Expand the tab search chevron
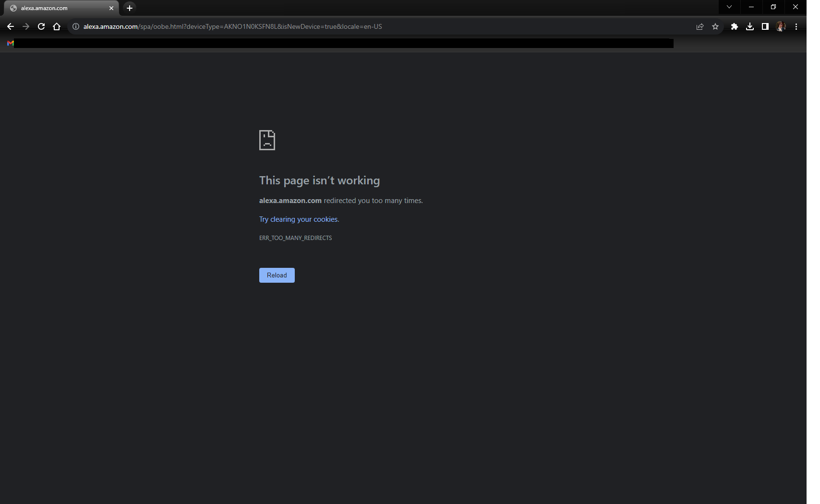 (729, 7)
